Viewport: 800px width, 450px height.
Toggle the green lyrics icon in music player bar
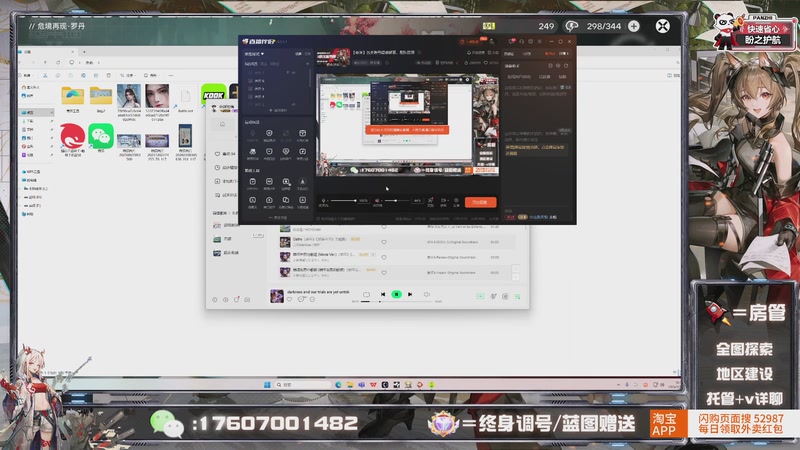[x=480, y=296]
